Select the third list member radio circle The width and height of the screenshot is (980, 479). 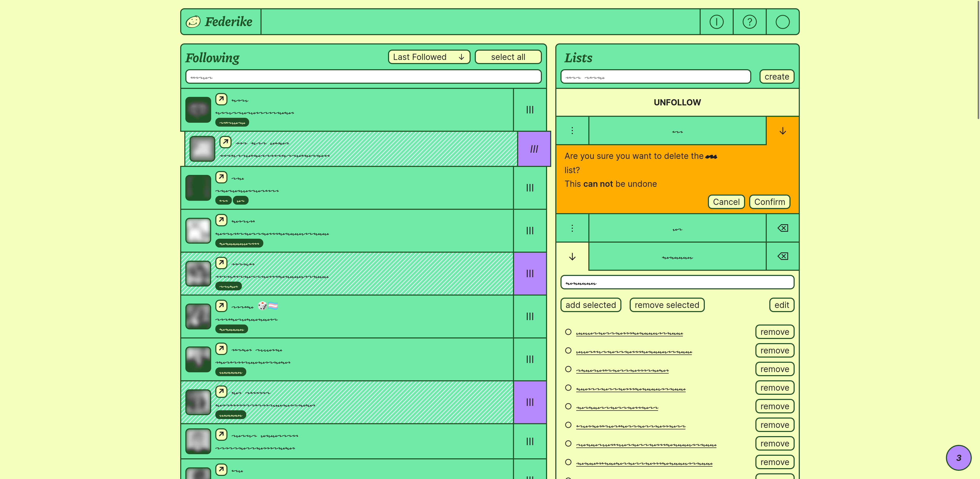tap(568, 369)
